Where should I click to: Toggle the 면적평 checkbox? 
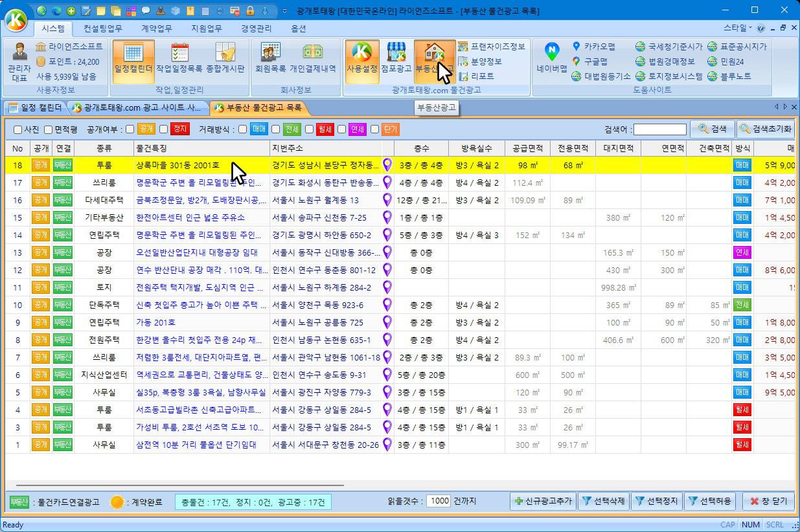click(x=48, y=129)
